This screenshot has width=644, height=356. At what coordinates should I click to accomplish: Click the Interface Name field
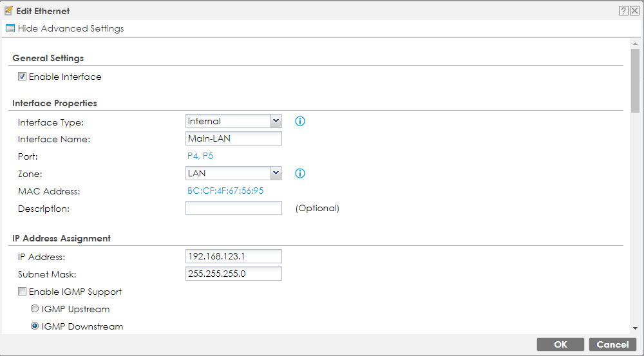click(233, 139)
